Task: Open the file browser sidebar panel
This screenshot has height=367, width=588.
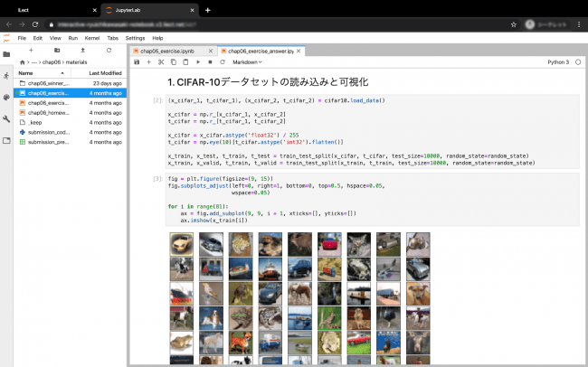Action: [x=6, y=54]
